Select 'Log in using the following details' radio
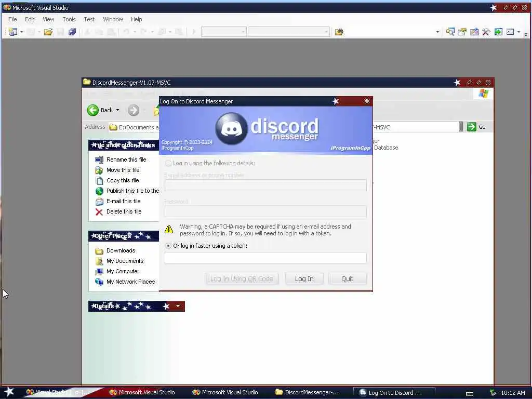The height and width of the screenshot is (399, 532). click(168, 163)
